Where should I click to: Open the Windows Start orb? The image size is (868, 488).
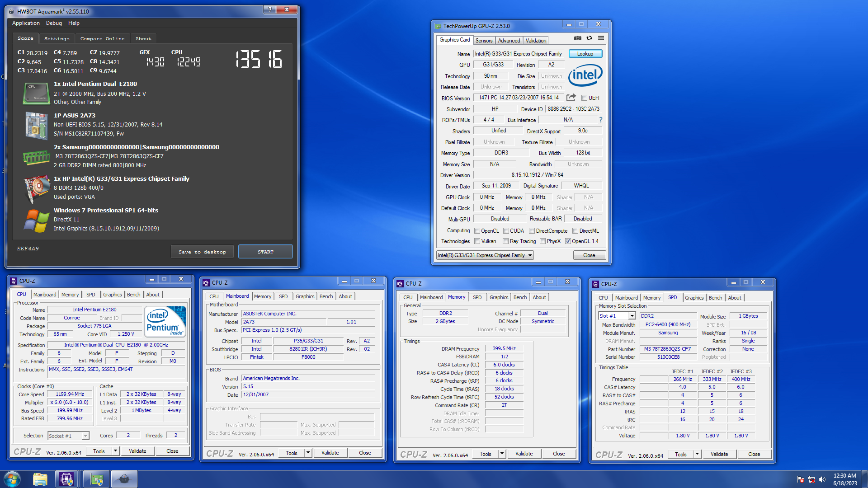(x=12, y=479)
